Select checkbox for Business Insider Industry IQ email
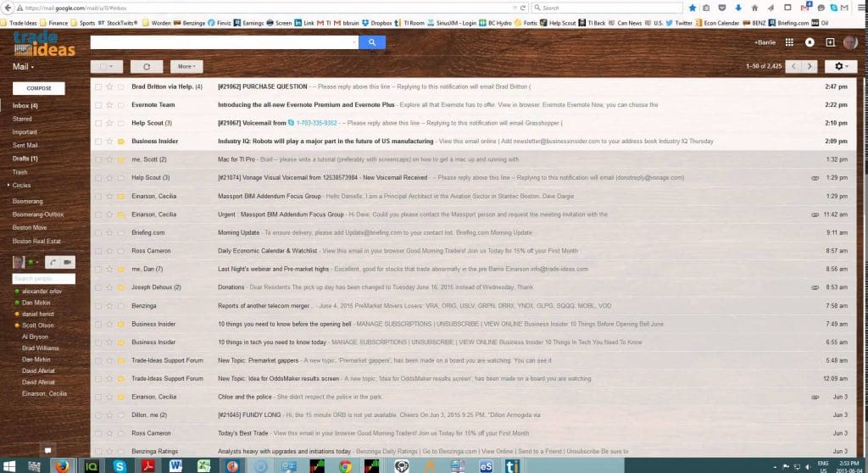The image size is (868, 473). point(98,142)
